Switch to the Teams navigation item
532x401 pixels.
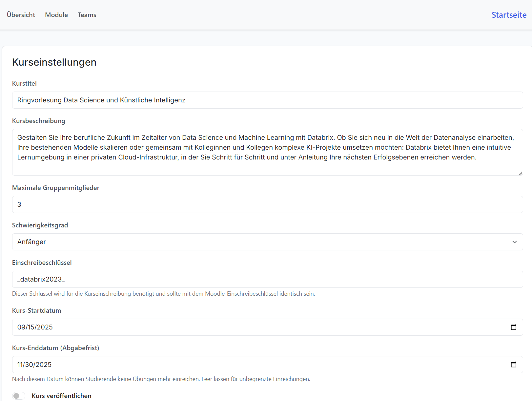click(87, 15)
